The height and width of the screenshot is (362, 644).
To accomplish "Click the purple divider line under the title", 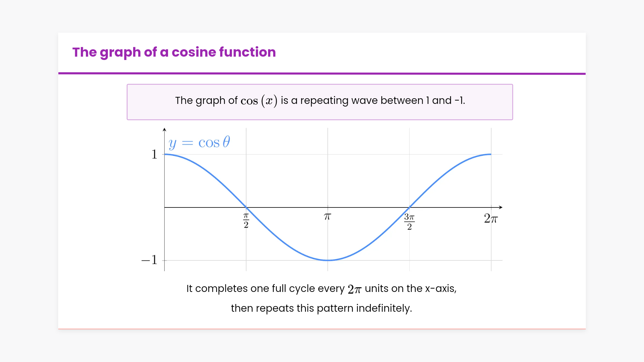I will 322,73.
